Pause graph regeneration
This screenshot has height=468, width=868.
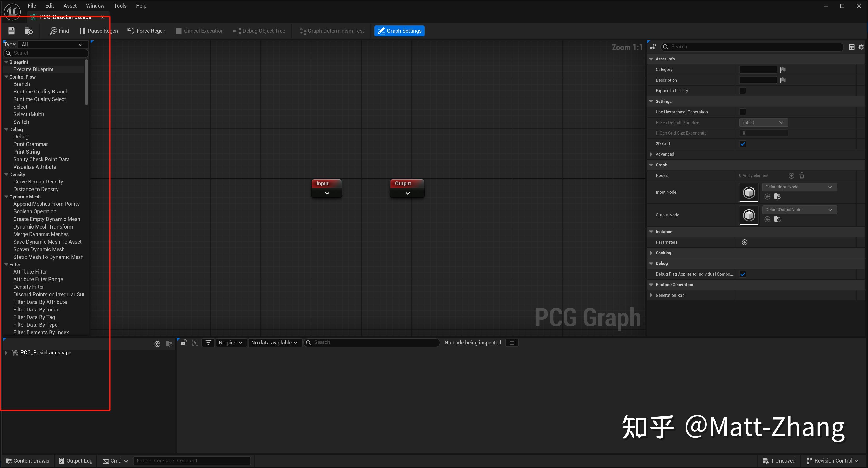pyautogui.click(x=99, y=31)
